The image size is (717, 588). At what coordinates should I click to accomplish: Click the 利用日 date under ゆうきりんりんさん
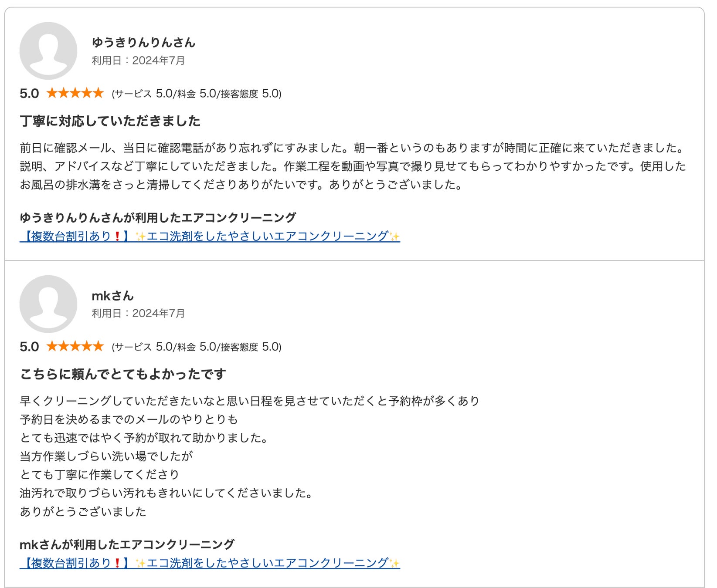[x=138, y=61]
